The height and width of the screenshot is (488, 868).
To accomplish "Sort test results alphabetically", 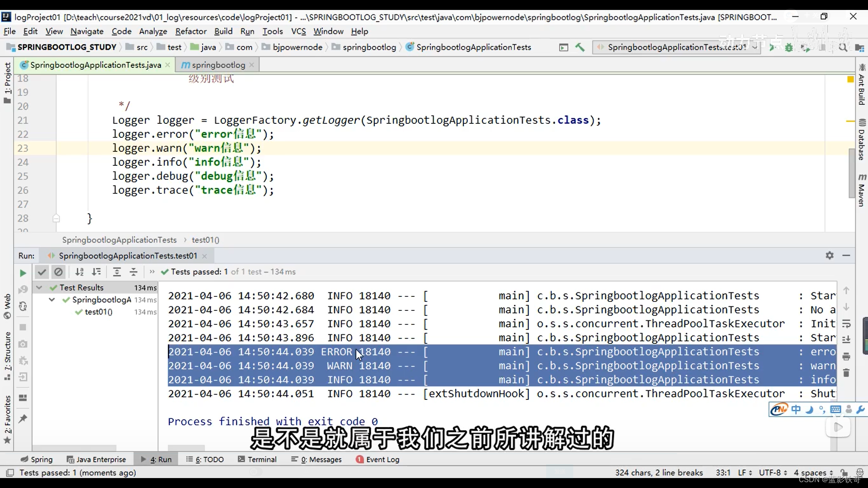I will pos(80,272).
